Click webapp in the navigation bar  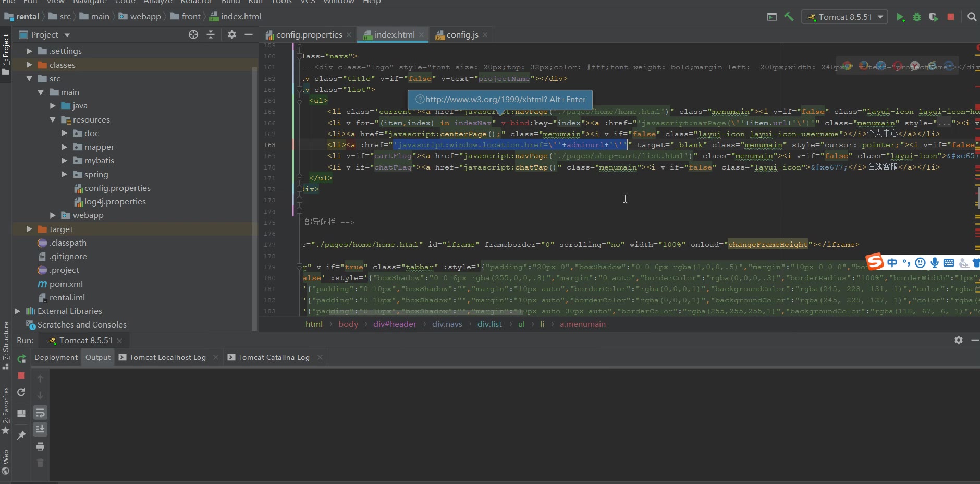point(145,17)
